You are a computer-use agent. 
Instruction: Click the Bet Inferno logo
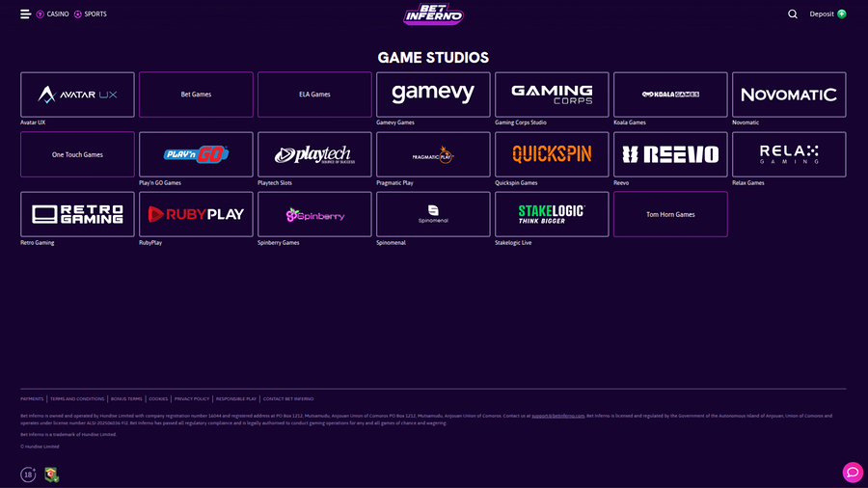tap(433, 14)
